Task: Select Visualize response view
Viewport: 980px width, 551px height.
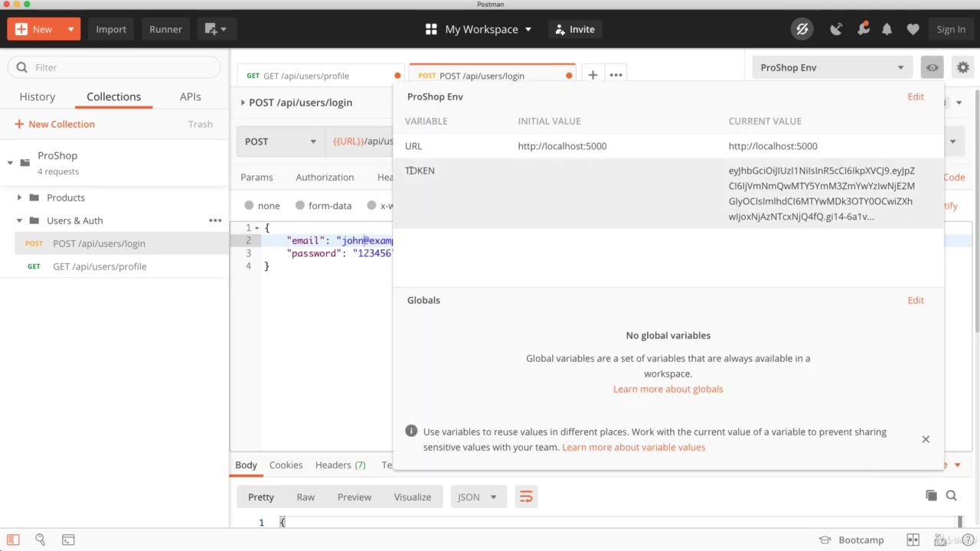Action: [412, 497]
